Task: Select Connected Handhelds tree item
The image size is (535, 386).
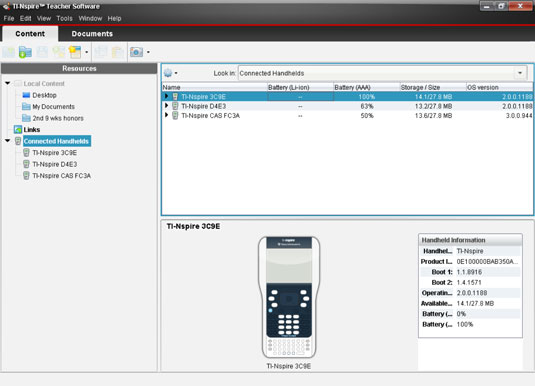Action: pos(57,141)
